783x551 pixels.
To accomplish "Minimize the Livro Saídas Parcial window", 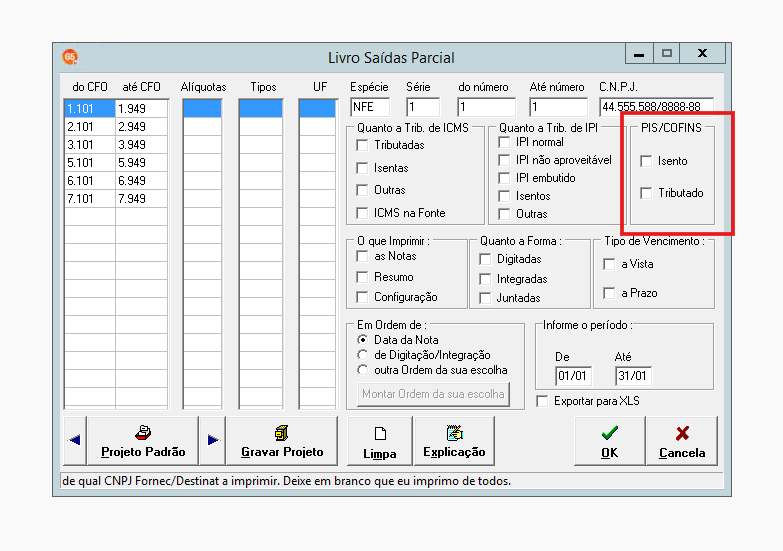I will tap(639, 53).
